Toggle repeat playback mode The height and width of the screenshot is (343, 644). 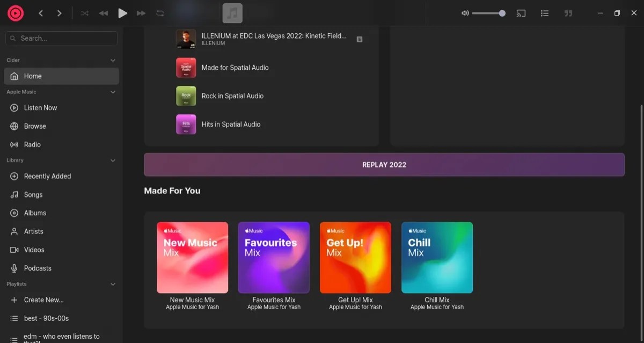coord(160,13)
